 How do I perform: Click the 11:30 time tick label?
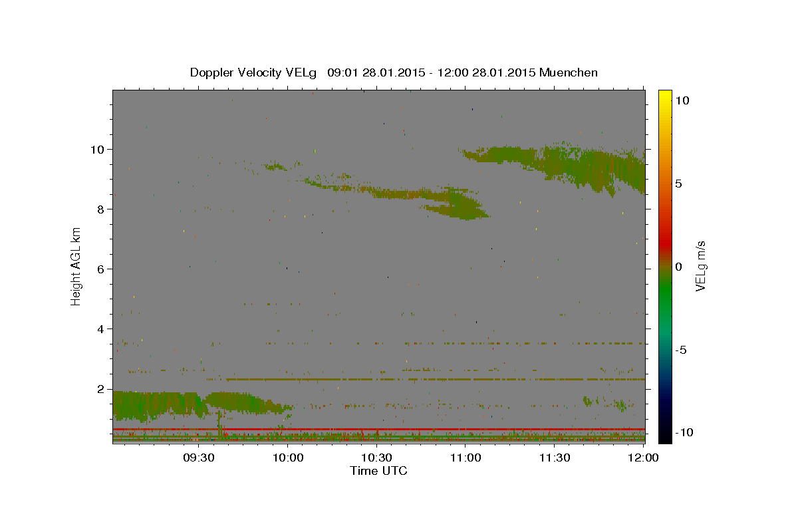point(554,458)
